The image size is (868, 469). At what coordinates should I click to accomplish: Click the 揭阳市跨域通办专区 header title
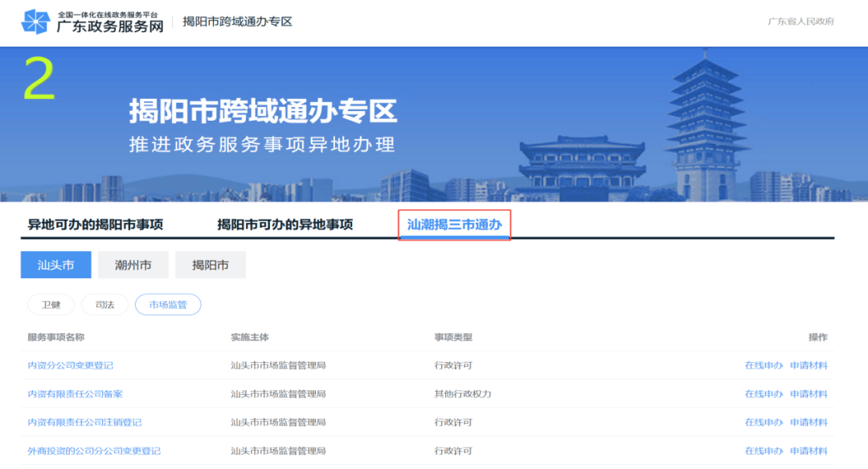[x=237, y=22]
